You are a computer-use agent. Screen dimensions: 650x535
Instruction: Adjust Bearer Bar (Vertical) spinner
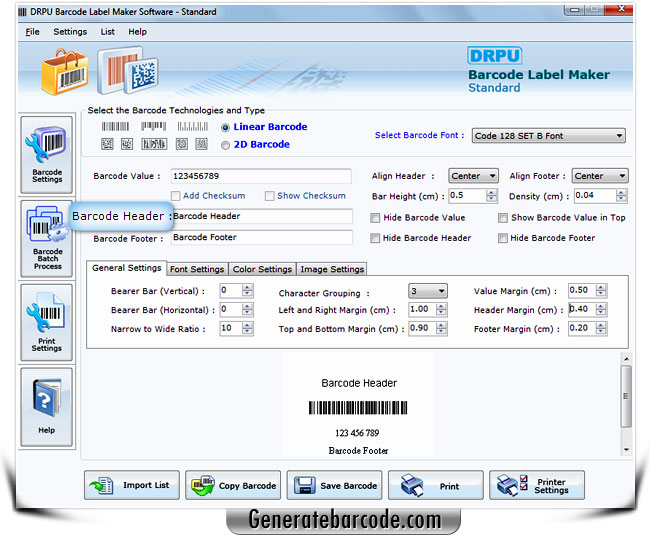coord(247,290)
